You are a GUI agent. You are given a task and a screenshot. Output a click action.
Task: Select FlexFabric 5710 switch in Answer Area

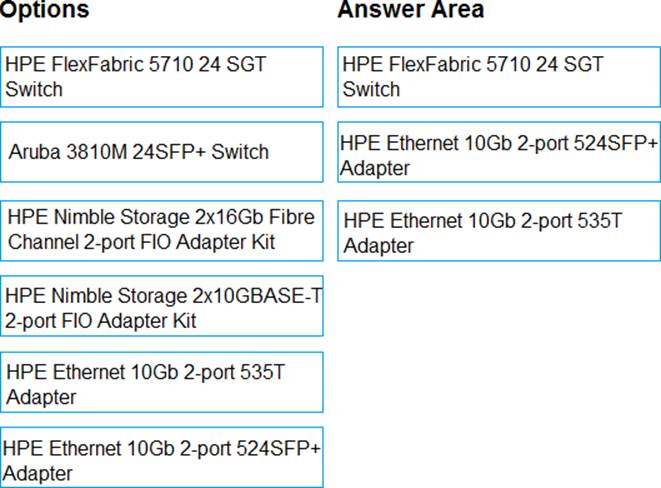(498, 77)
